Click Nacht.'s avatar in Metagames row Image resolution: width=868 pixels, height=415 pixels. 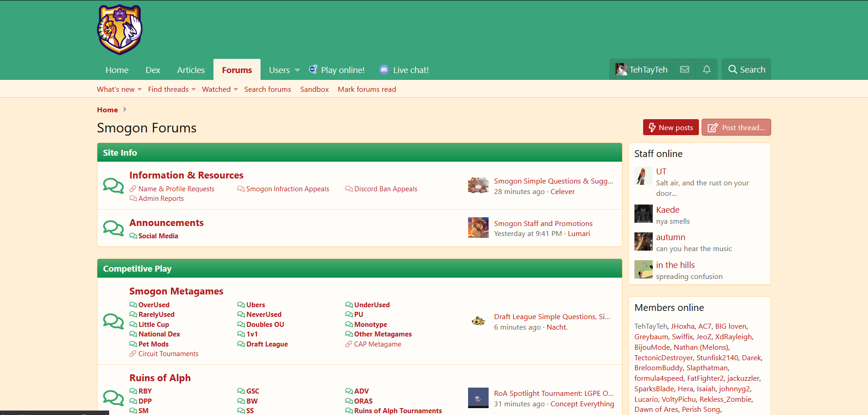tap(478, 321)
